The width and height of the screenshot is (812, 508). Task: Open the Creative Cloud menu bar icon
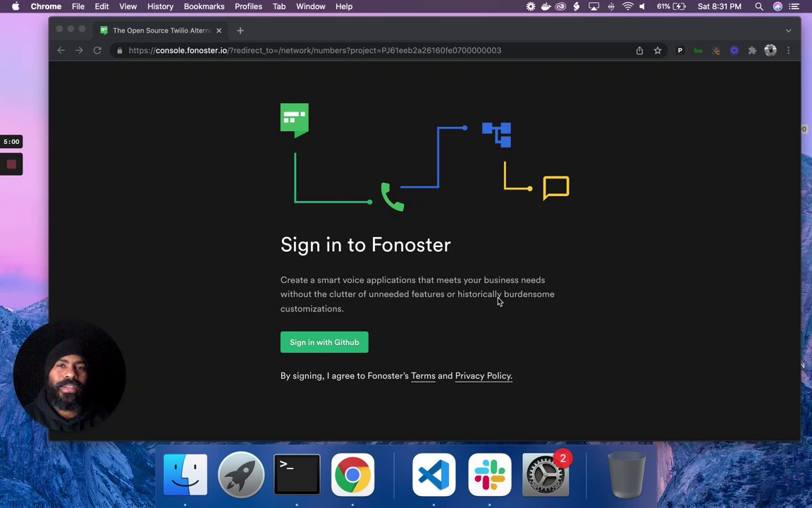[560, 6]
